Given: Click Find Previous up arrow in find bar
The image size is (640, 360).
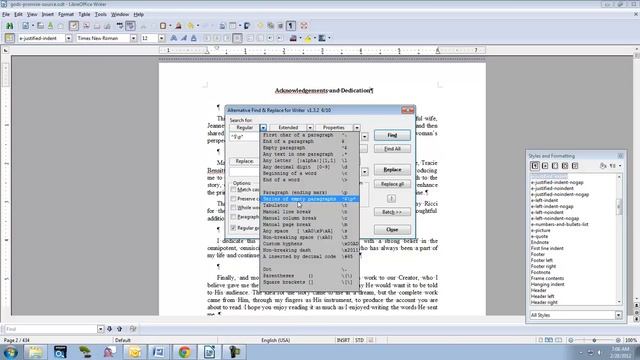Looking at the screenshot, I should 120,329.
